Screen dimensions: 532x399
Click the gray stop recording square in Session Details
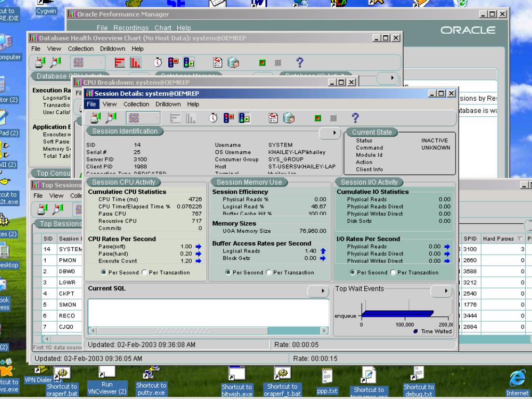tap(334, 118)
